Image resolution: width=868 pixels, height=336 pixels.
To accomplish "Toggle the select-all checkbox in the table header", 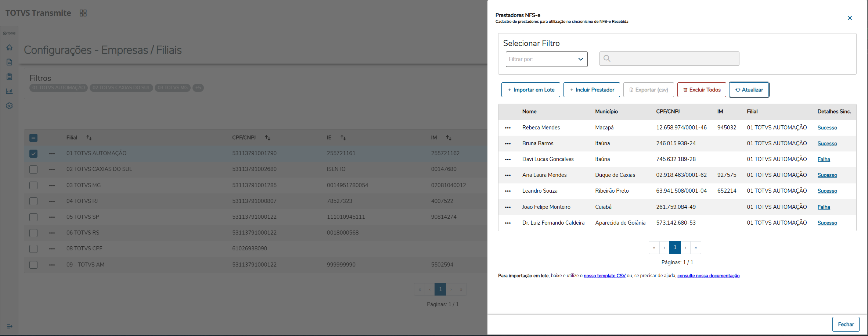I will point(33,138).
